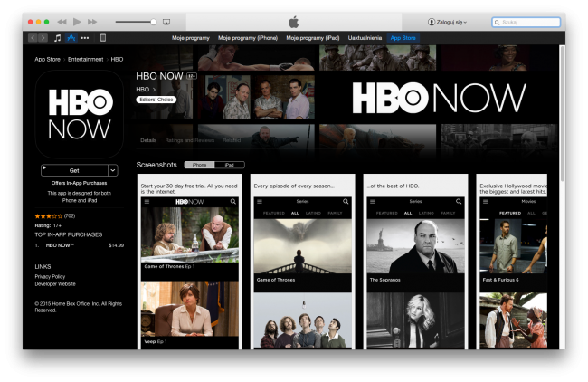
Task: Open the Related tab
Action: tap(232, 140)
